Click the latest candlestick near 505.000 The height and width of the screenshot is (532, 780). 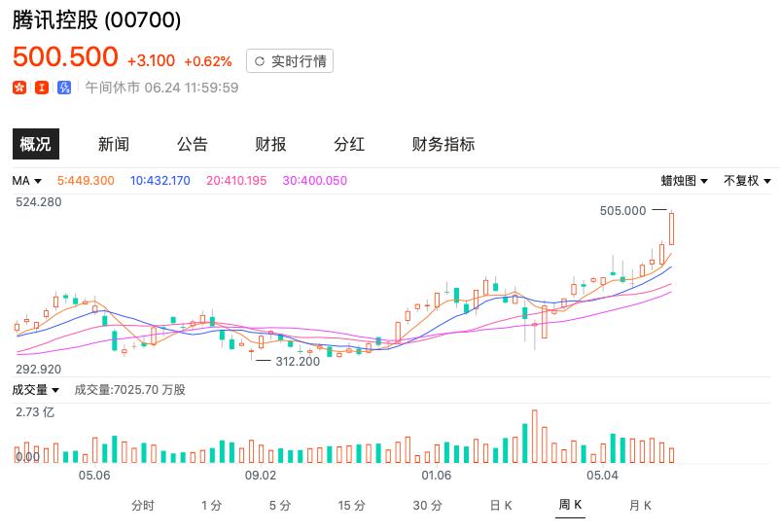click(671, 229)
